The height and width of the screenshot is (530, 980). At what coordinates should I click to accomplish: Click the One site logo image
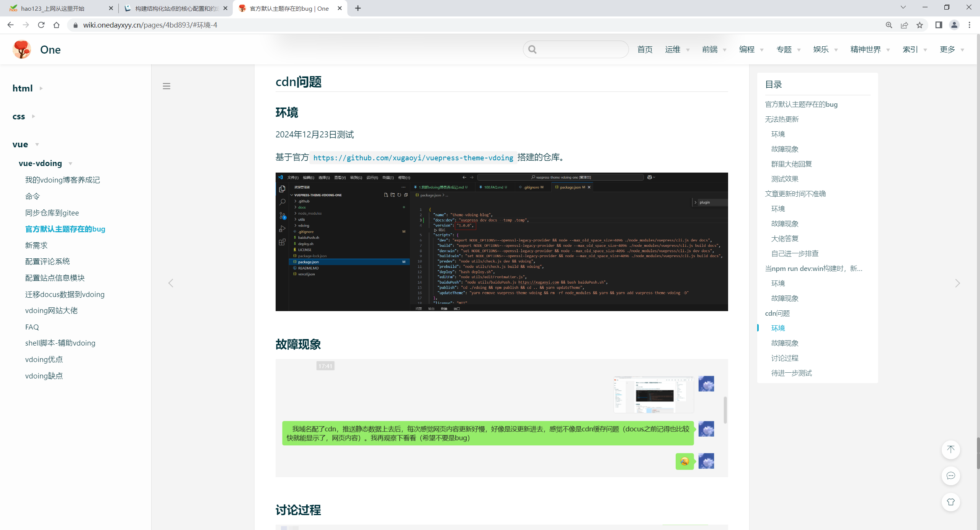pyautogui.click(x=22, y=49)
